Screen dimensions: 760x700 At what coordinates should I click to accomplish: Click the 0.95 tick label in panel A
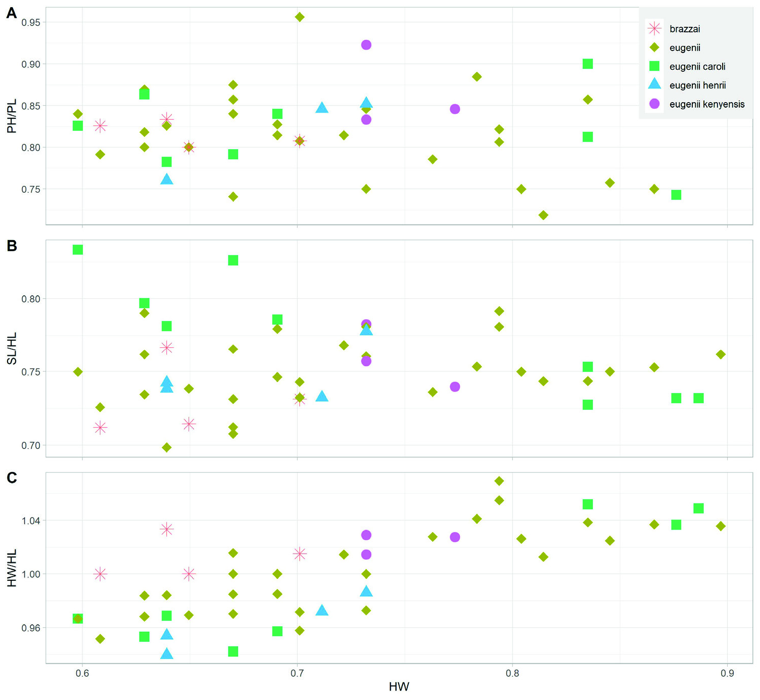click(x=31, y=22)
